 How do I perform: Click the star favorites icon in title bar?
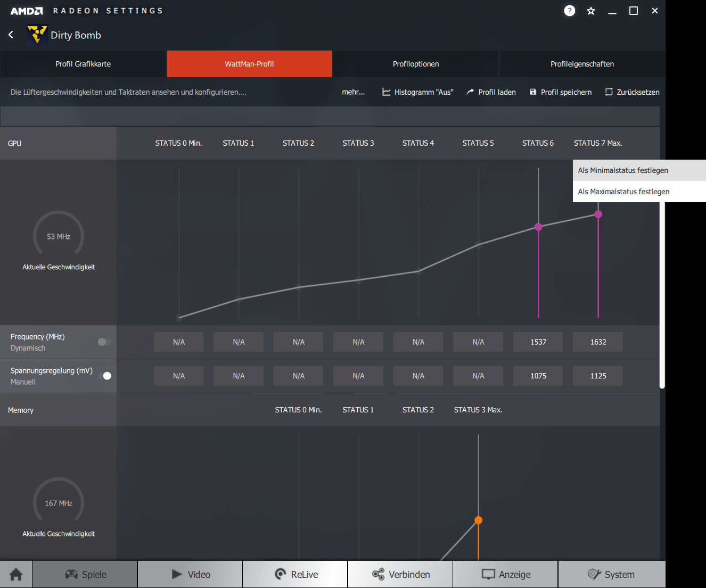pyautogui.click(x=591, y=11)
